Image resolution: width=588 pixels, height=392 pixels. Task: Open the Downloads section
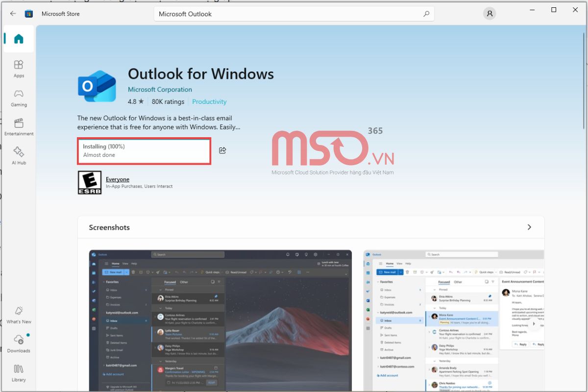(x=19, y=343)
